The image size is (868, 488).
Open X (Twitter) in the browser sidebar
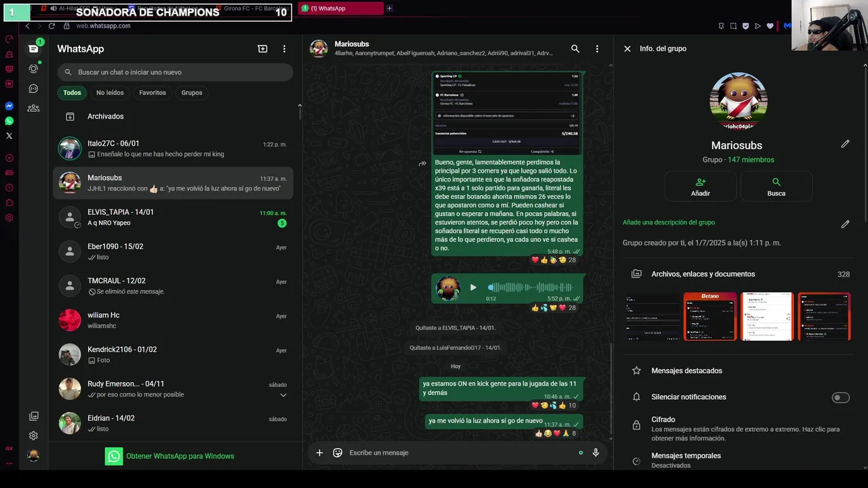tap(9, 136)
